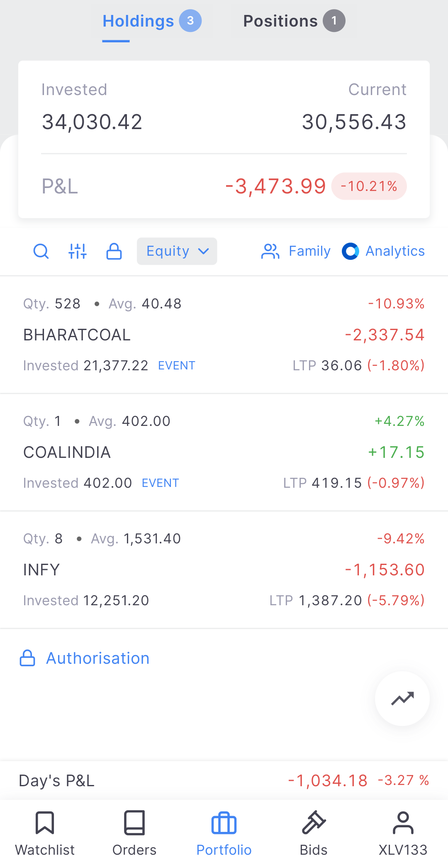
Task: Tap the search magnifier icon
Action: (x=41, y=251)
